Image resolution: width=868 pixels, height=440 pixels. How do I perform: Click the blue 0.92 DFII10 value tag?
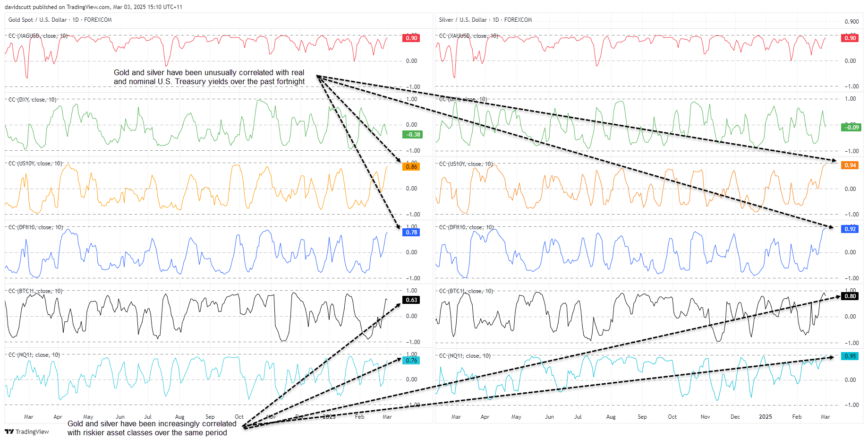(850, 229)
